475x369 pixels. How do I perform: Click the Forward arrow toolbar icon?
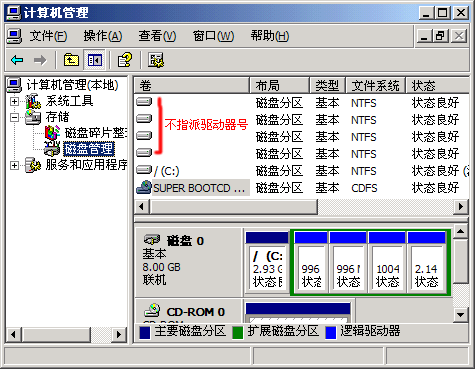click(x=40, y=60)
